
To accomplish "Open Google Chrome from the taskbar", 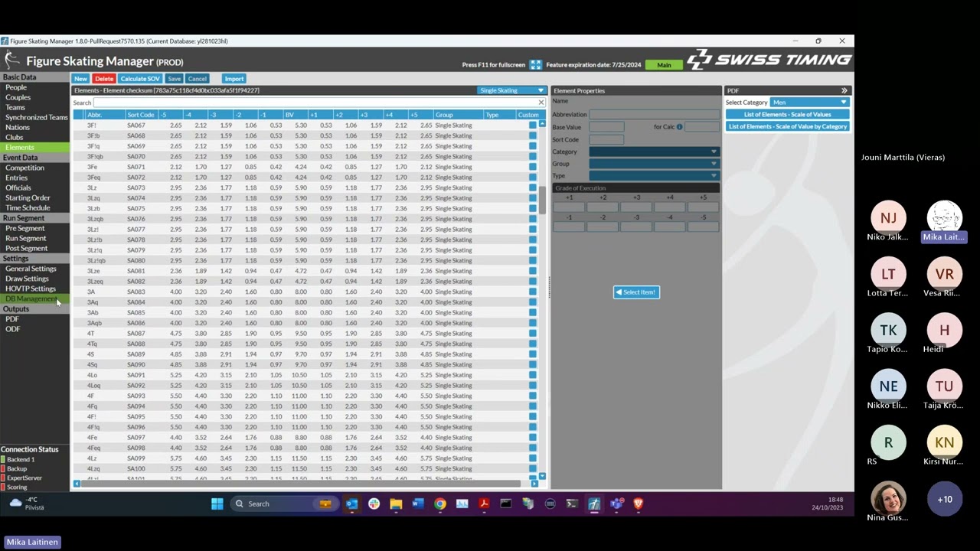I will [x=440, y=504].
